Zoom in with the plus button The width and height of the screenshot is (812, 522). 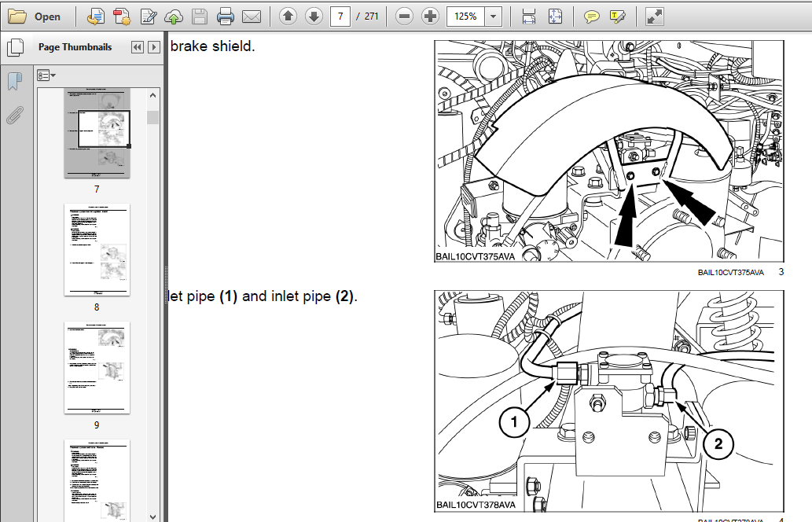pyautogui.click(x=430, y=17)
